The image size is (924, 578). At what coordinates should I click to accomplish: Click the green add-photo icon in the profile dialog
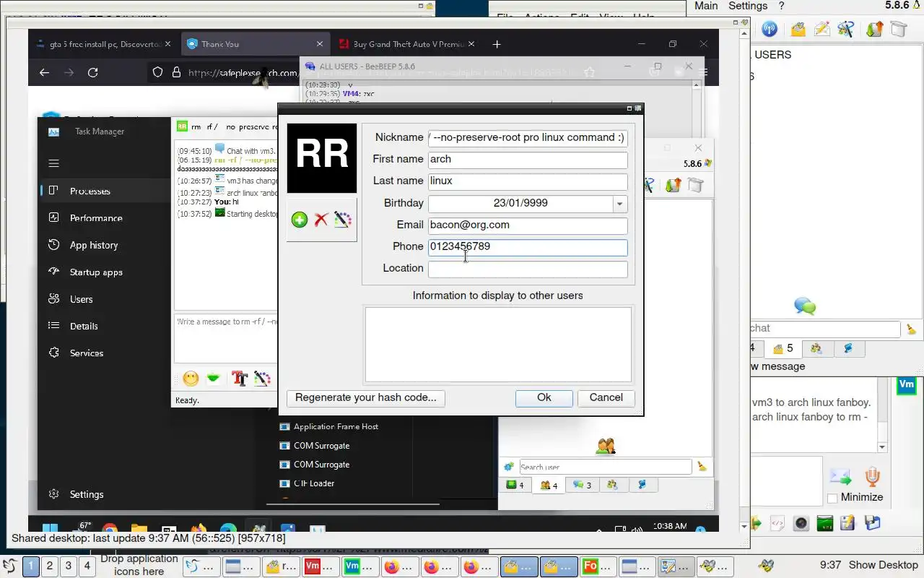(x=300, y=220)
